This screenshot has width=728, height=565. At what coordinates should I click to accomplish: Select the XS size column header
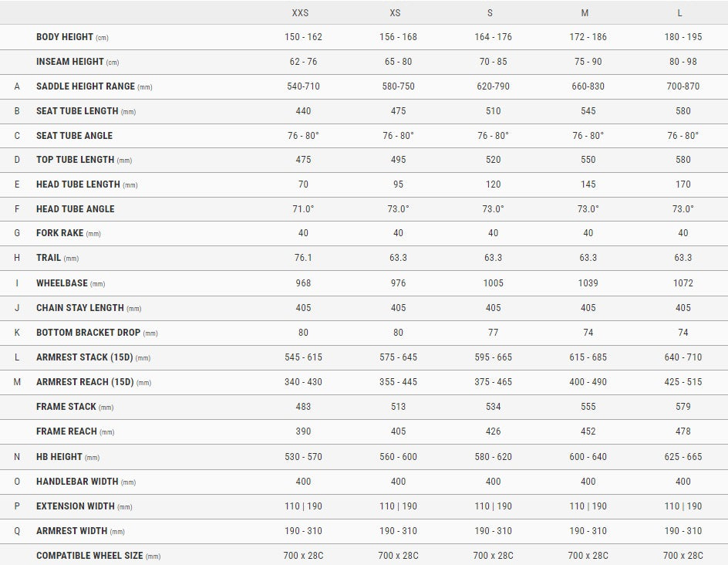pyautogui.click(x=398, y=13)
